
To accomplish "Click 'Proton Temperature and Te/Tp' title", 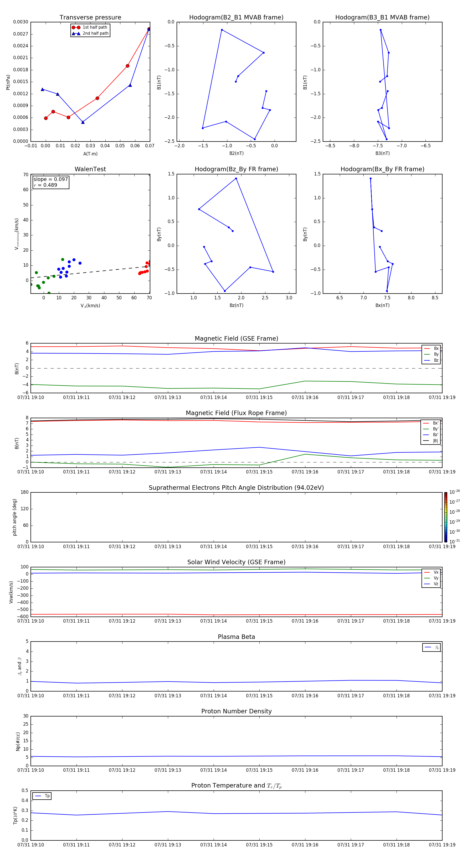I will [x=236, y=786].
